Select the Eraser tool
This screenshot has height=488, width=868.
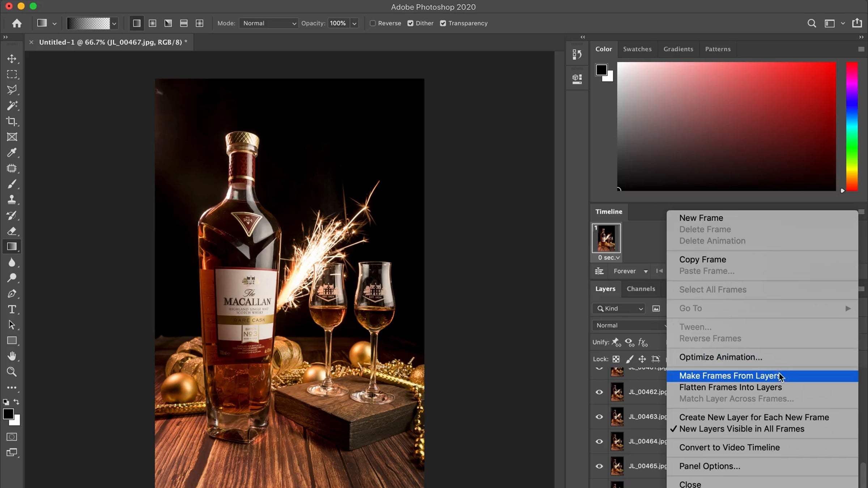[x=12, y=231]
